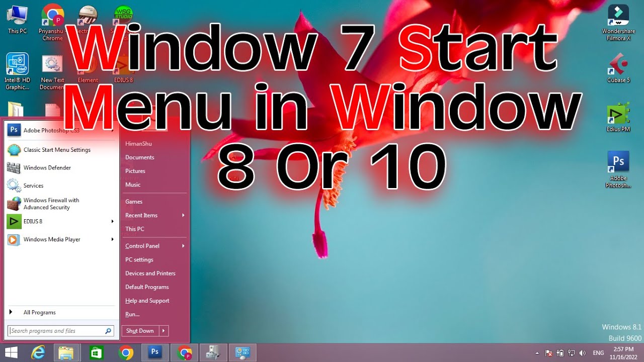The image size is (644, 362).
Task: Expand the Windows Media Player submenu arrow
Action: [x=113, y=239]
